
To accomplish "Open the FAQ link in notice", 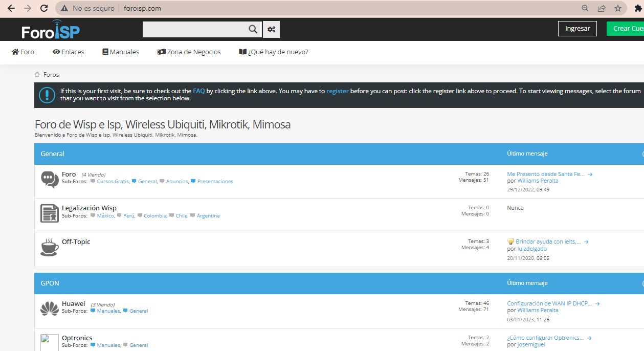I will coord(199,91).
